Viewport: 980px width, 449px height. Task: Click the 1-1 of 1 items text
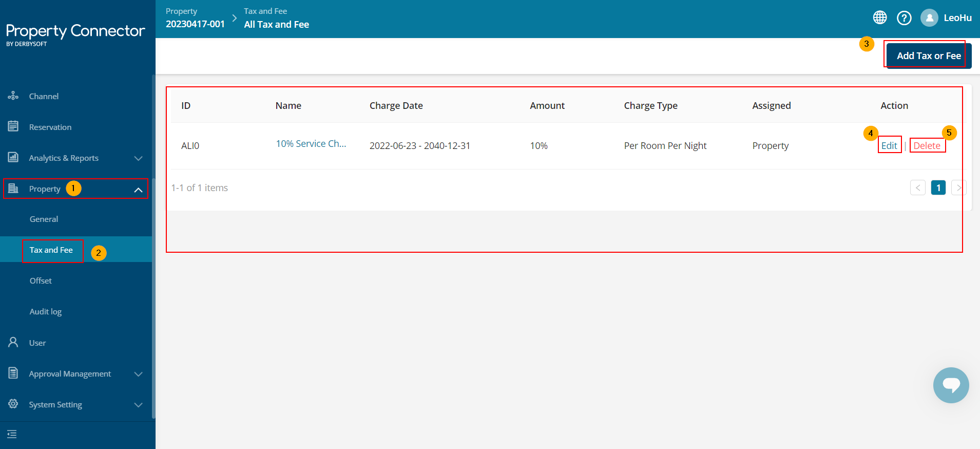click(x=199, y=188)
